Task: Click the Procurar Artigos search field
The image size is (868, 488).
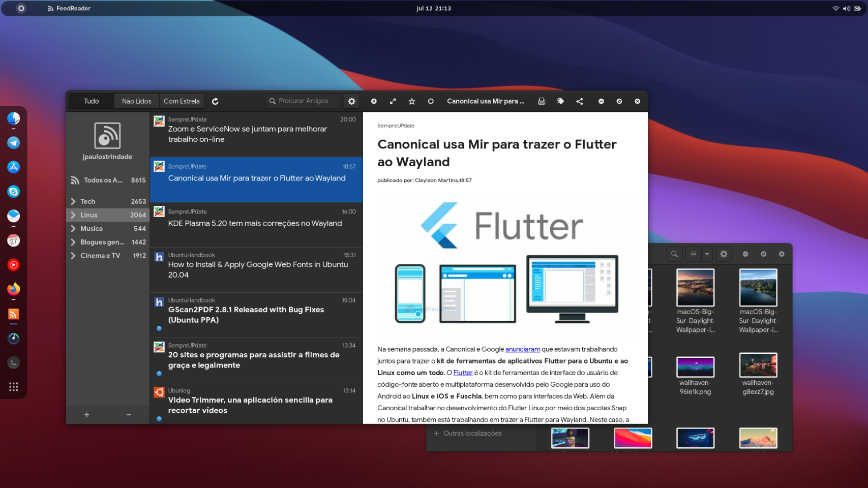Action: (303, 101)
